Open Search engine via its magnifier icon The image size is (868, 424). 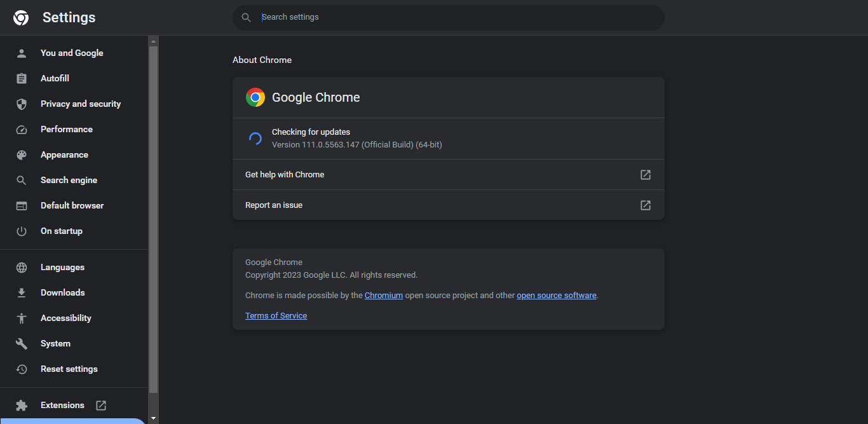point(22,180)
